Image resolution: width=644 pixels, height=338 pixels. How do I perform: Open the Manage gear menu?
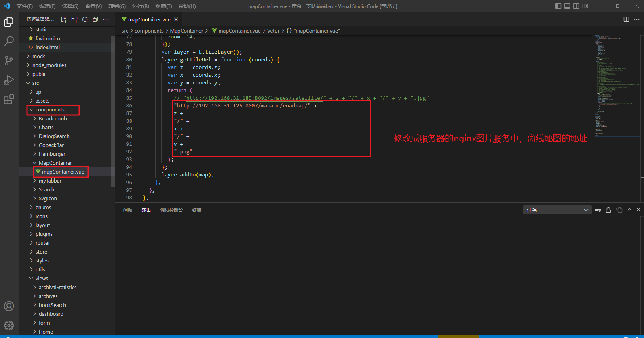click(x=9, y=325)
